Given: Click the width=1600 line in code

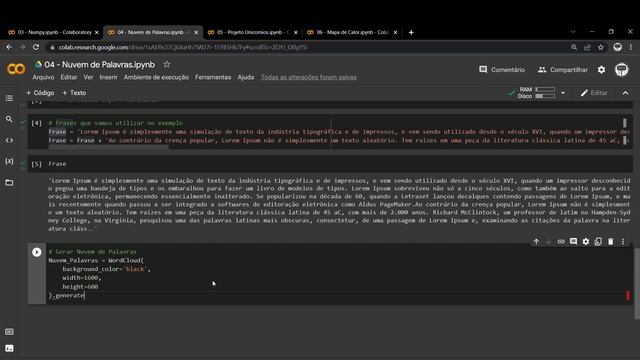Looking at the screenshot, I should [x=82, y=278].
